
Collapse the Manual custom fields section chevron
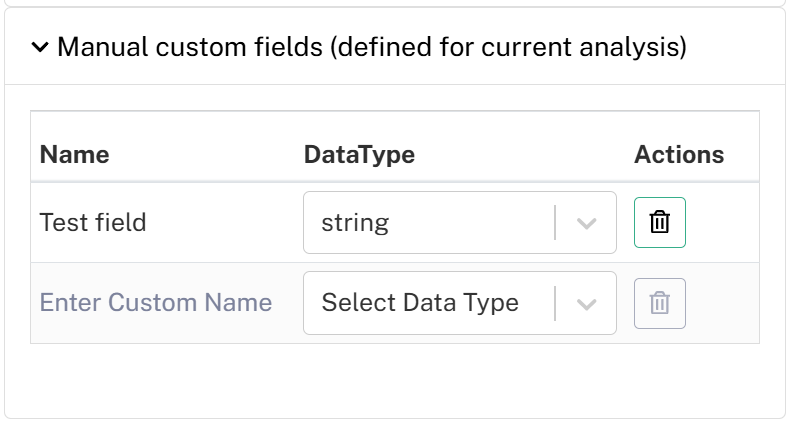(40, 47)
